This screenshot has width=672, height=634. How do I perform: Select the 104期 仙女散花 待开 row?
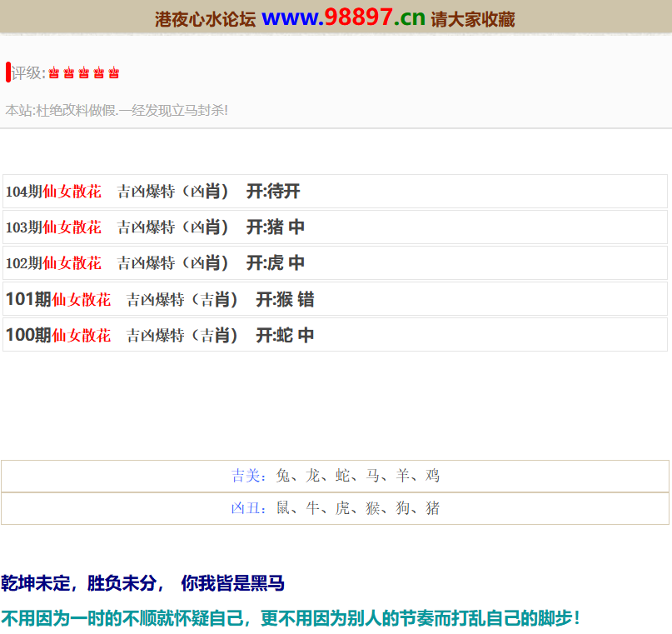point(335,192)
